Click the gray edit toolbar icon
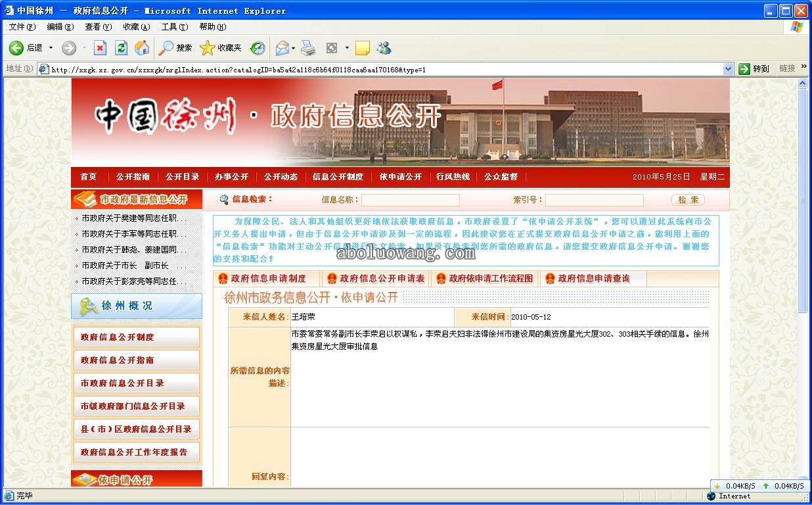Screen dimensions: 812x505 coord(332,48)
